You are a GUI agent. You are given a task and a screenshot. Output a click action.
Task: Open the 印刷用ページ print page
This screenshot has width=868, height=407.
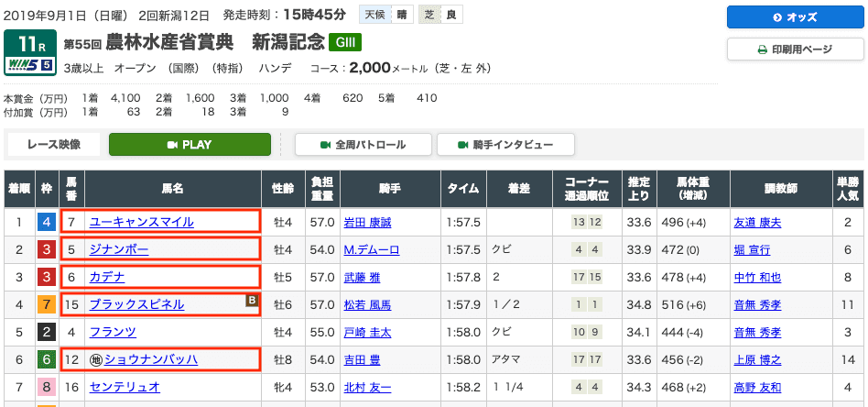point(795,49)
